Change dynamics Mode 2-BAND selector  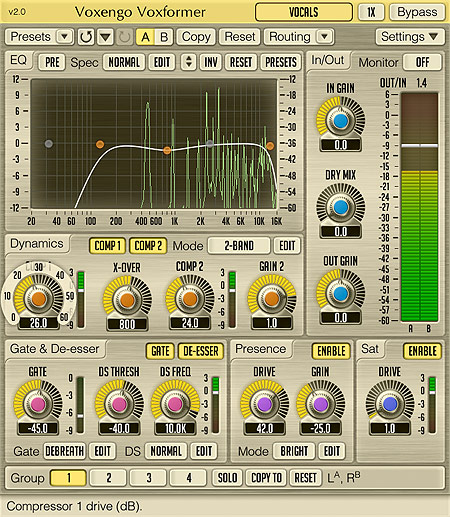pyautogui.click(x=239, y=246)
